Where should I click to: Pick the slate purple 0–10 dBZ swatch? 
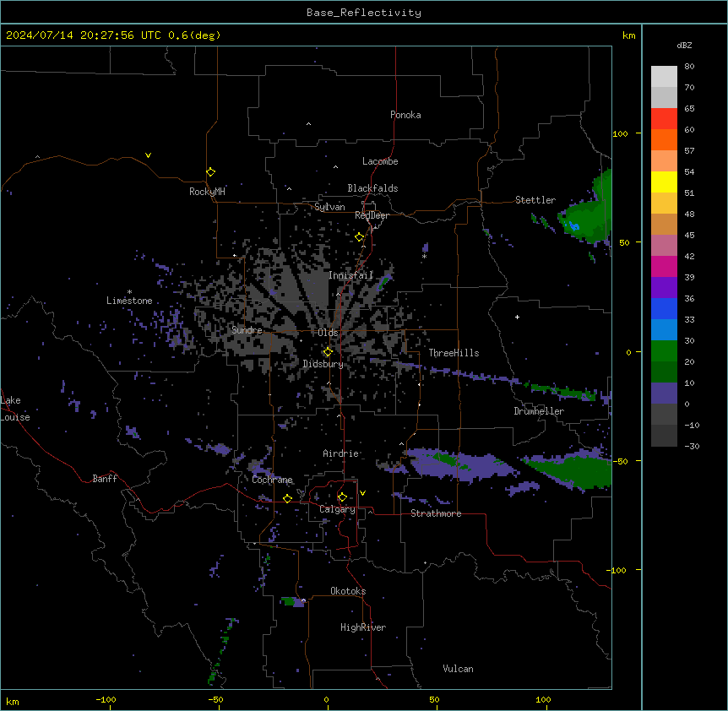coord(664,393)
